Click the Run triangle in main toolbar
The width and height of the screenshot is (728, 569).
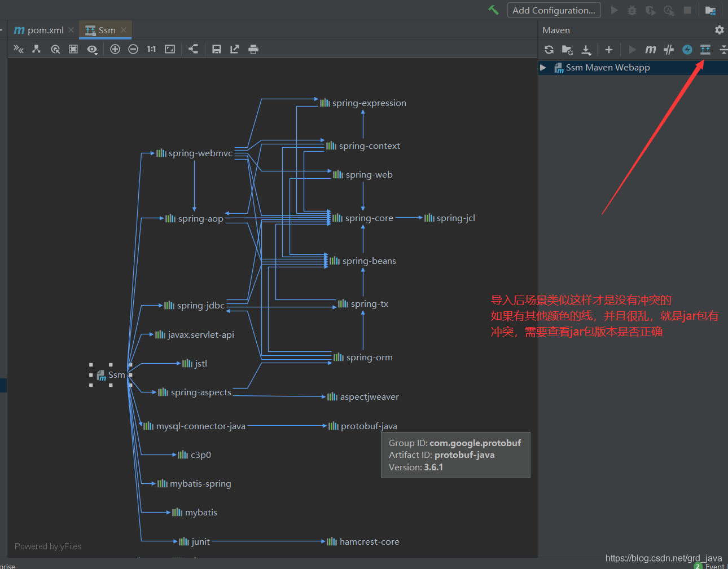point(615,10)
